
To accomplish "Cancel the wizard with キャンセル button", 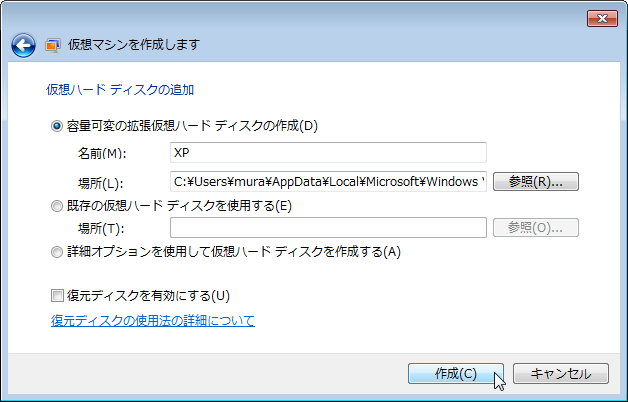I will (x=561, y=374).
